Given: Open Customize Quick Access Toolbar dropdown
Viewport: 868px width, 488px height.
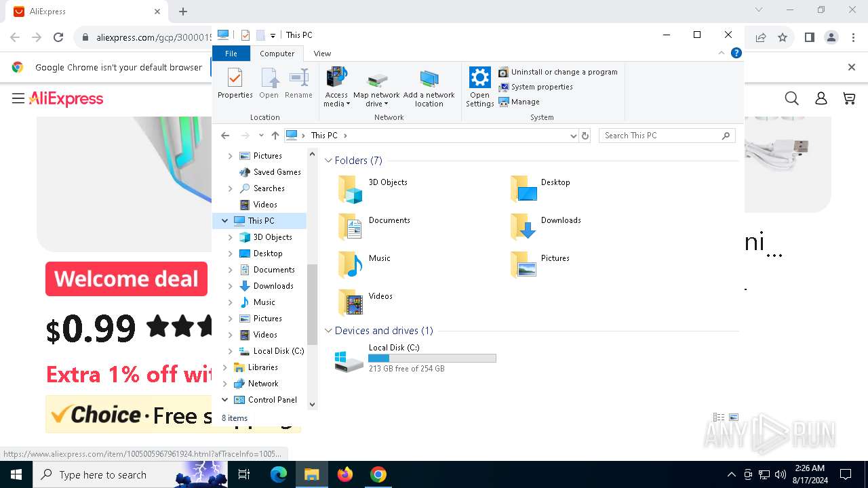Looking at the screenshot, I should (x=273, y=35).
